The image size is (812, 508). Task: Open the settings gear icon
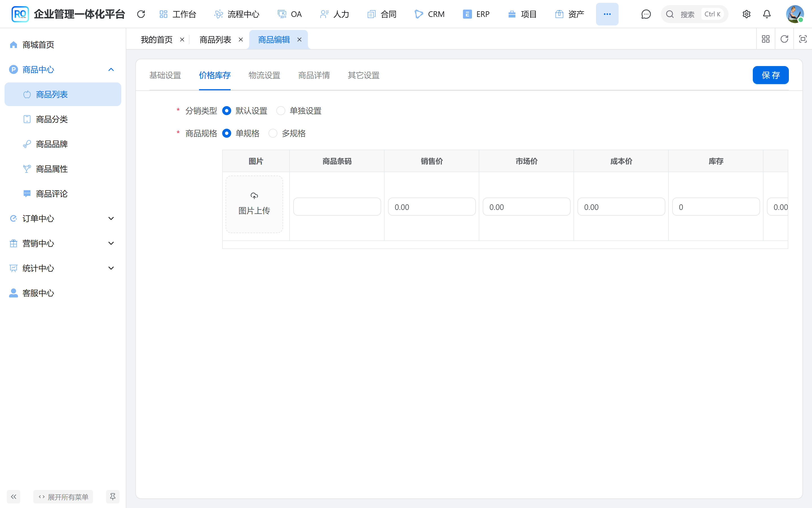(x=746, y=14)
